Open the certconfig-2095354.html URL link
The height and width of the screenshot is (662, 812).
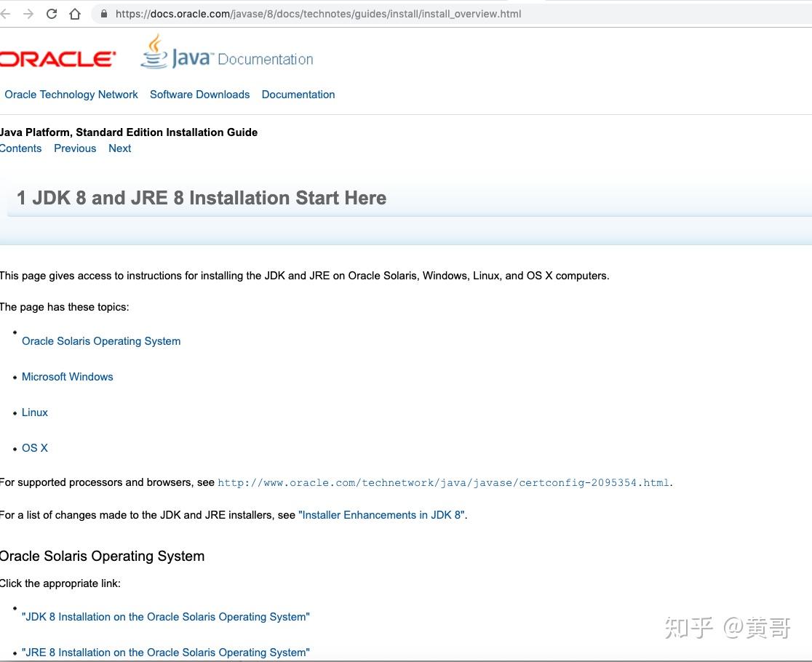[x=444, y=483]
